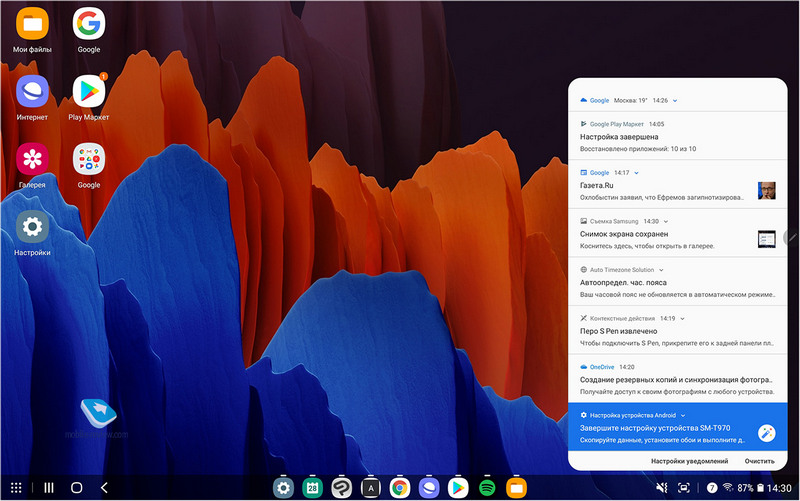Launch Chrome from the taskbar
The height and width of the screenshot is (501, 800).
click(399, 488)
